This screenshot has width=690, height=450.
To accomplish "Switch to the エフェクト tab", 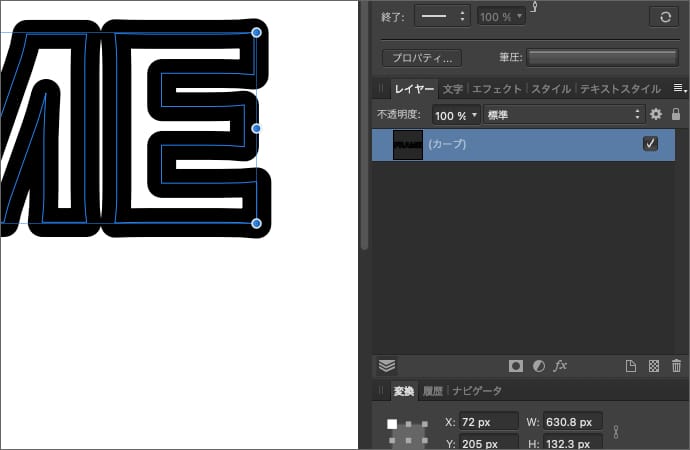I will pos(496,89).
